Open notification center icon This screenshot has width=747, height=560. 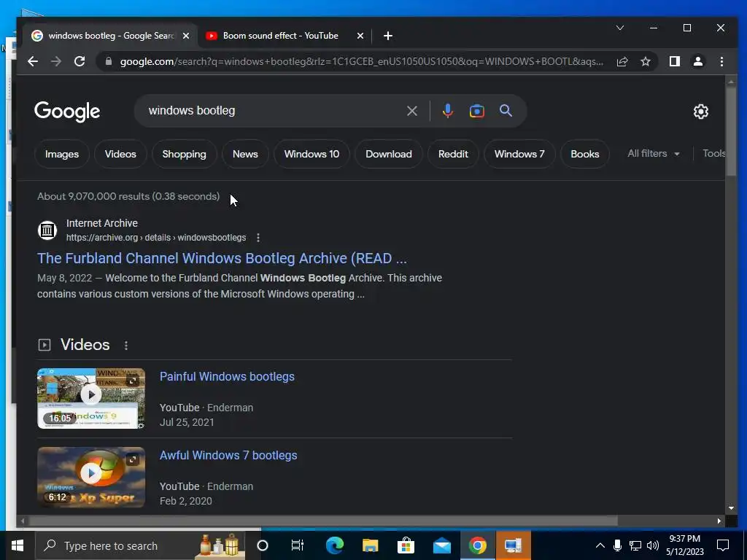723,545
